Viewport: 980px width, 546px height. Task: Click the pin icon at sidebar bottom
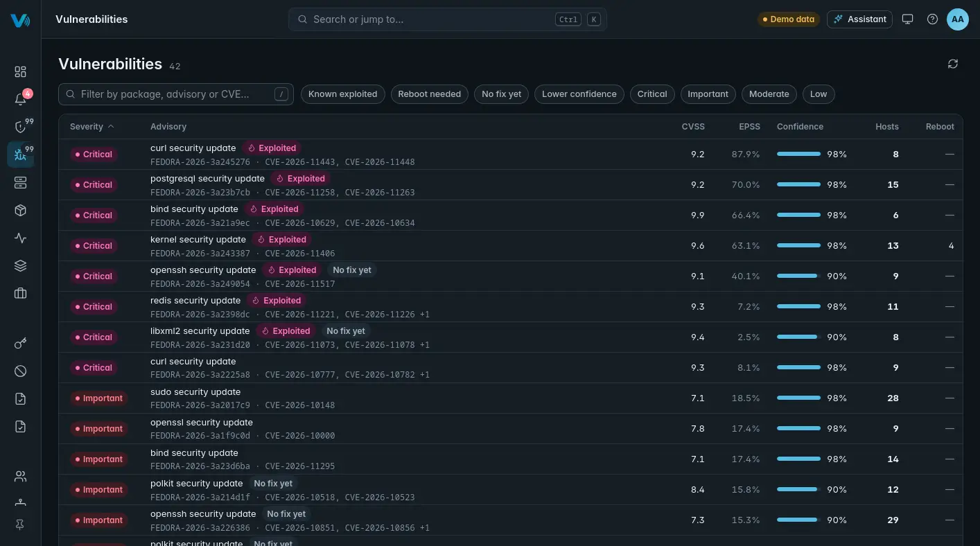20,525
